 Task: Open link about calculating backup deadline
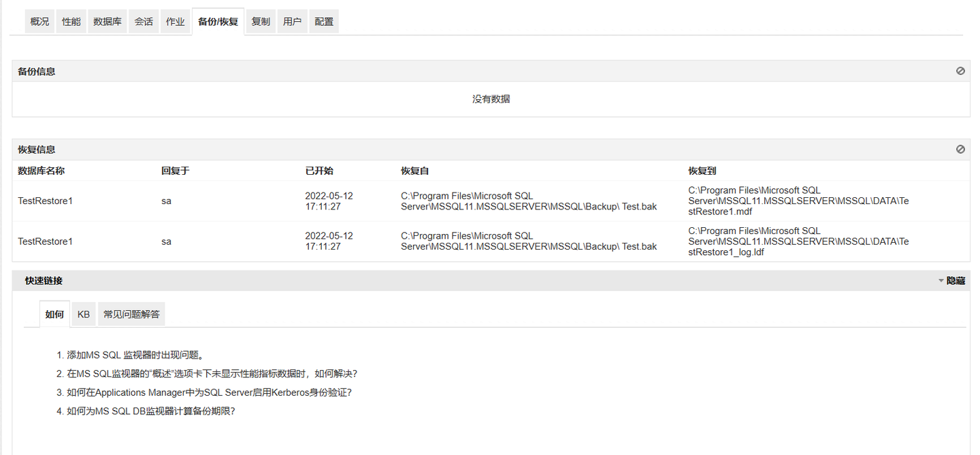coord(150,411)
